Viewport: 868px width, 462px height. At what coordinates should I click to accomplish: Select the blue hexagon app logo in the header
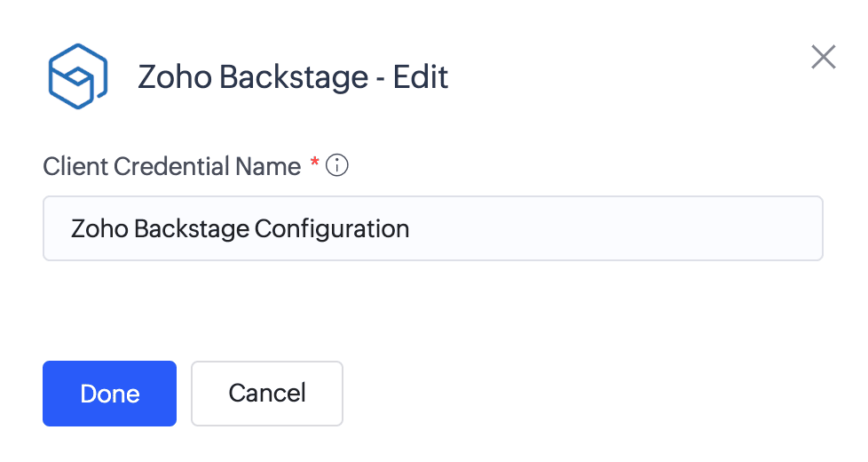click(77, 77)
